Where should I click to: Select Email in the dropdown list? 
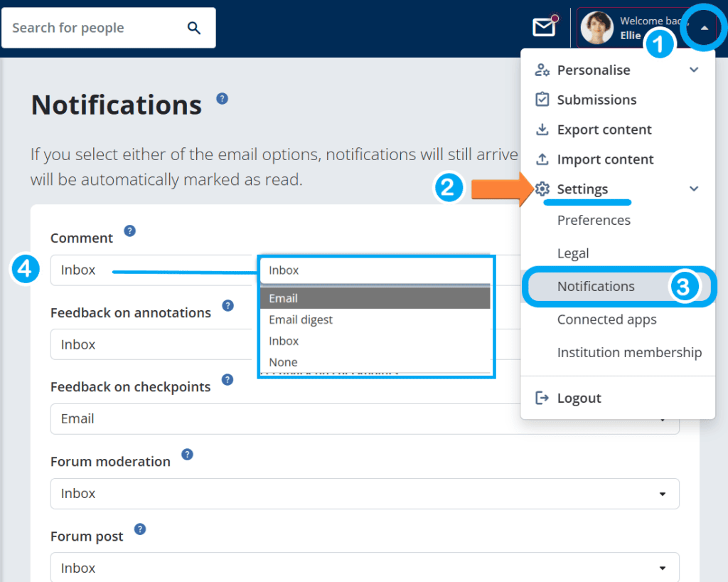pos(375,298)
